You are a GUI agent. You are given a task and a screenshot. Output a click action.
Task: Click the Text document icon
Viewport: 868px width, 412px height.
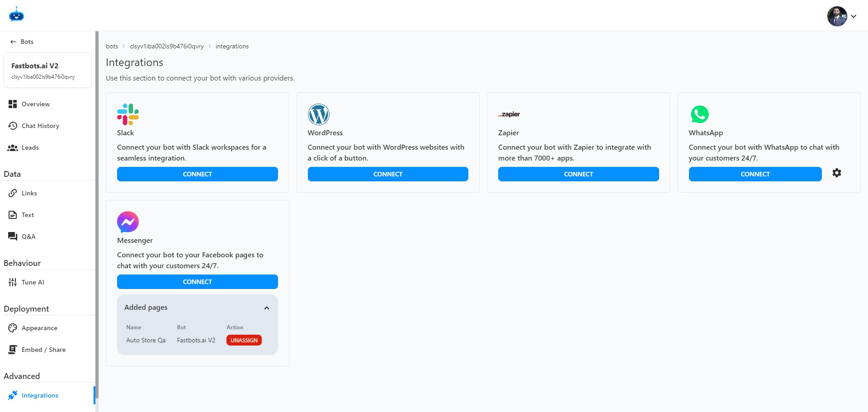point(13,215)
